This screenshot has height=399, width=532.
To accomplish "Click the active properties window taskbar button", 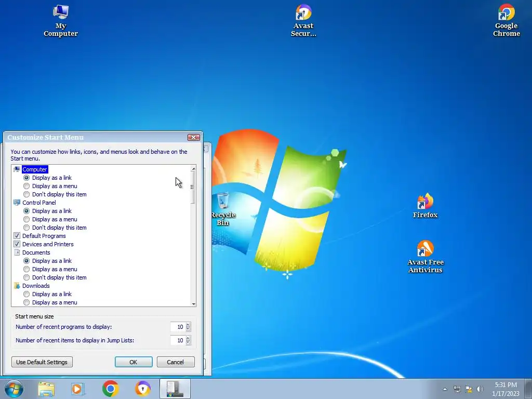I will click(175, 389).
